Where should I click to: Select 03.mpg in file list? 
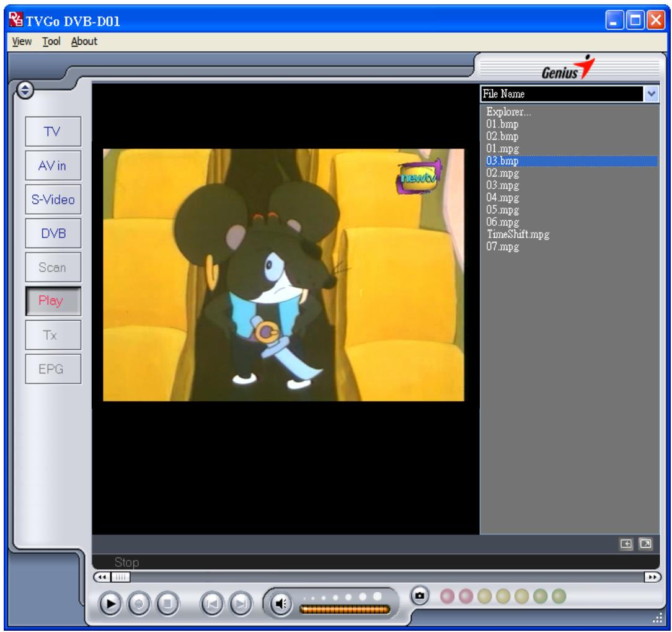[502, 185]
